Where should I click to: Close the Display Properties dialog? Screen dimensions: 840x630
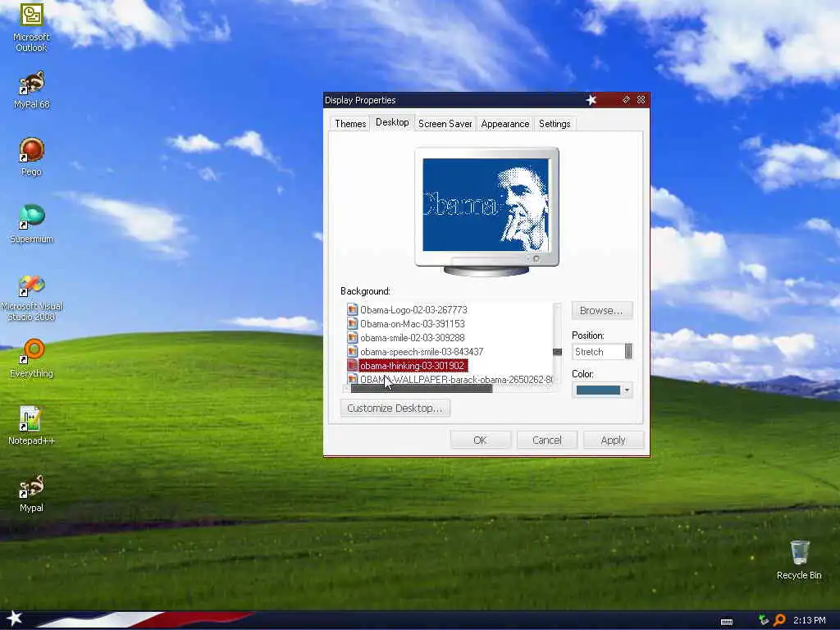(x=641, y=99)
